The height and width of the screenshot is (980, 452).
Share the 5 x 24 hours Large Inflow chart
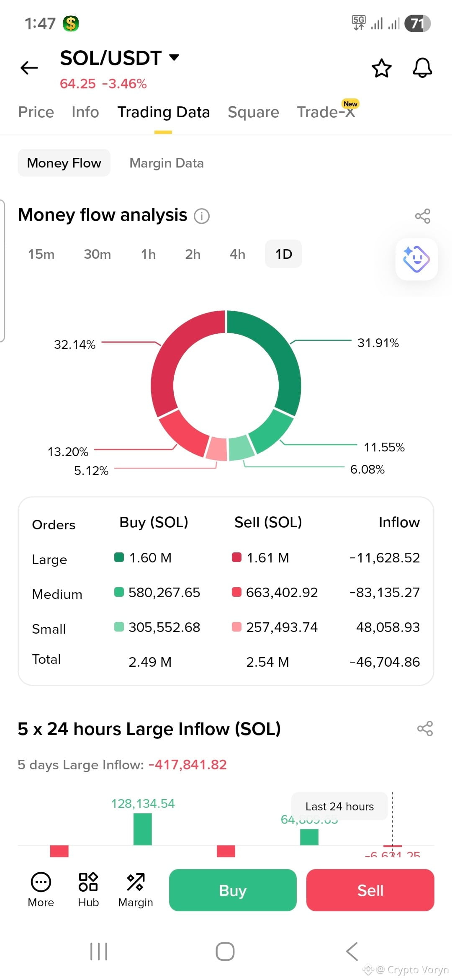(x=425, y=729)
